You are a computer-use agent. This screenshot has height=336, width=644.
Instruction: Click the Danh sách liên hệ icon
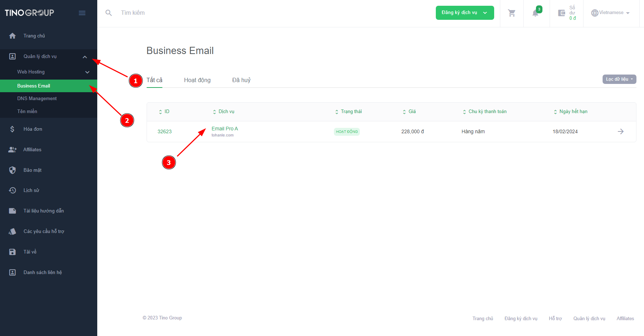(13, 272)
